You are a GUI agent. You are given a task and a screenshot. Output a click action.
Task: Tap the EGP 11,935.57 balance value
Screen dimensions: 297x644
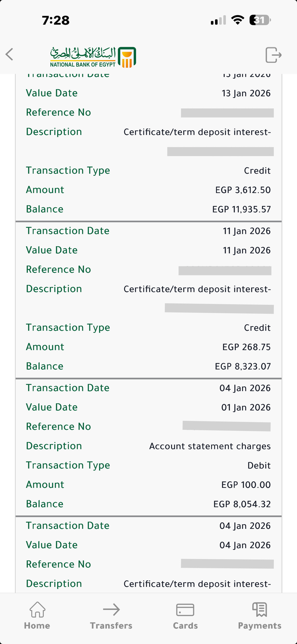pos(241,209)
